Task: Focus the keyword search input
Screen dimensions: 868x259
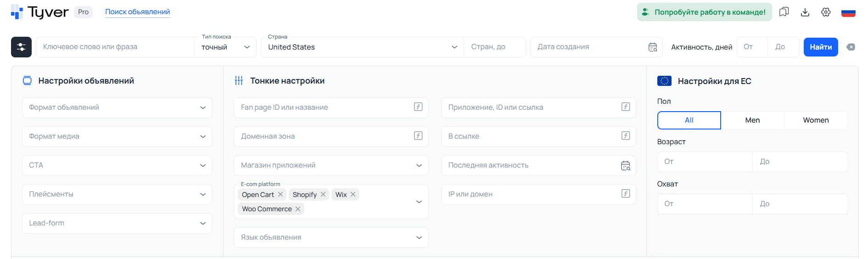Action: click(115, 47)
